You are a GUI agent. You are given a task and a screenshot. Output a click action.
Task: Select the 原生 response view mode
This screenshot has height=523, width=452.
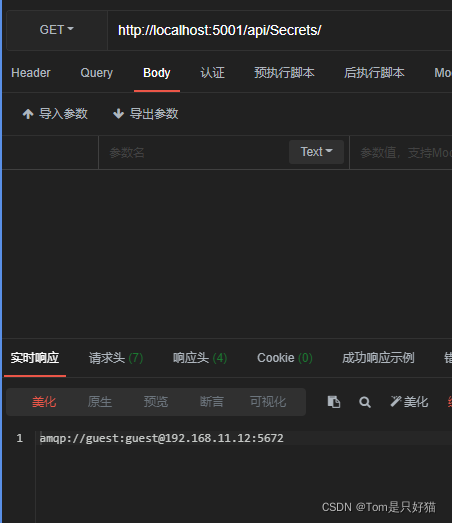[x=100, y=402]
